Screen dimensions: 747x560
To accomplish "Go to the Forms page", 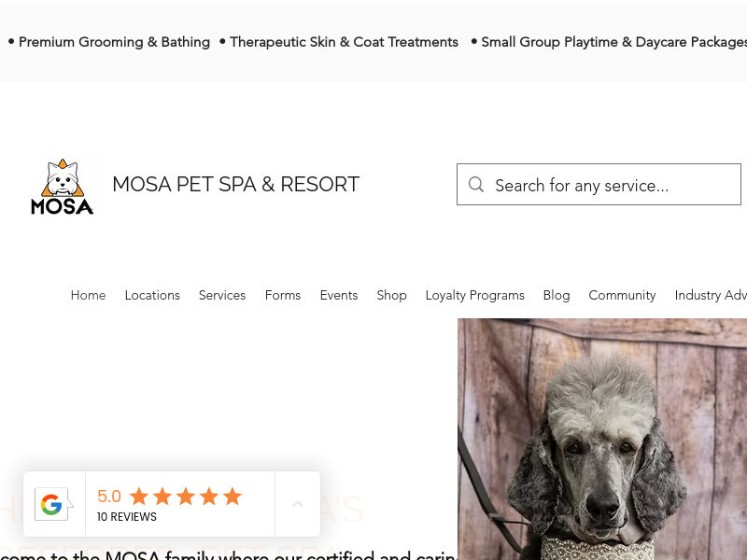I will [283, 295].
